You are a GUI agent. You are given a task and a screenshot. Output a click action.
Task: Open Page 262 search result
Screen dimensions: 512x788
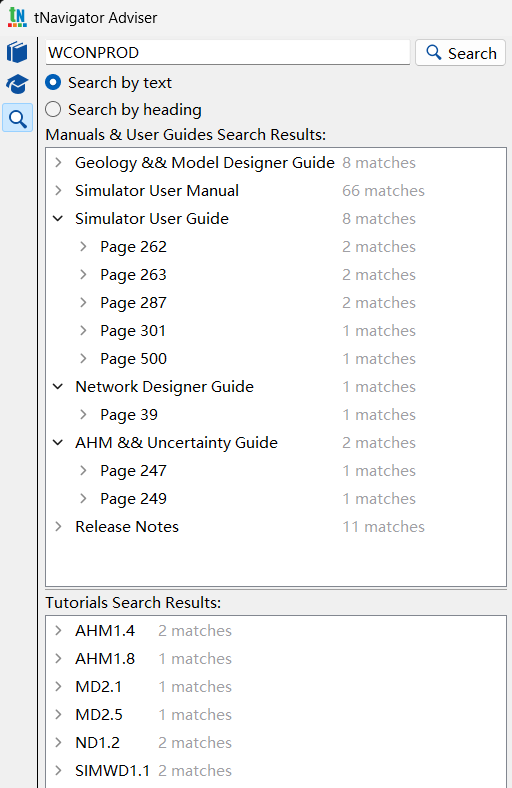pyautogui.click(x=133, y=247)
